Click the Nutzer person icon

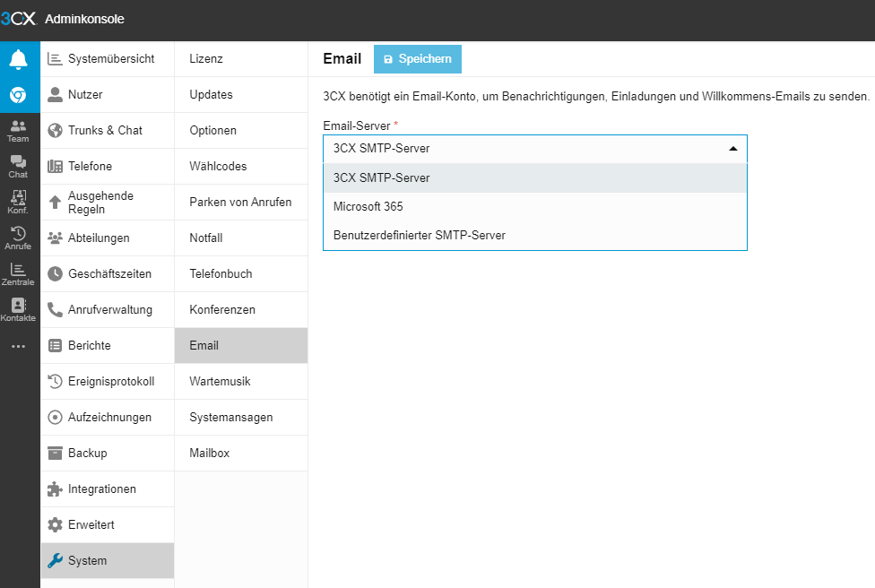point(55,94)
